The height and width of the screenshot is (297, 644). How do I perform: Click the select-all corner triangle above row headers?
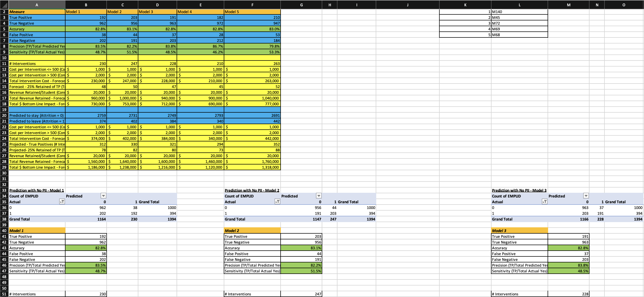(x=4, y=5)
